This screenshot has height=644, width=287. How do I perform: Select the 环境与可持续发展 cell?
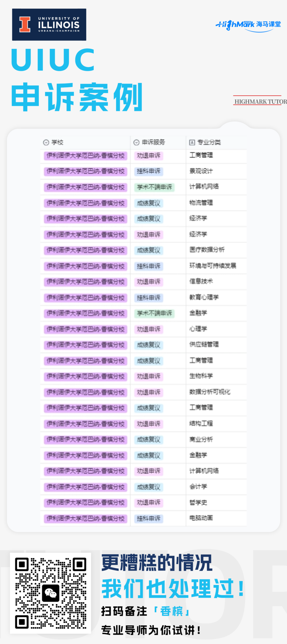[x=213, y=266]
